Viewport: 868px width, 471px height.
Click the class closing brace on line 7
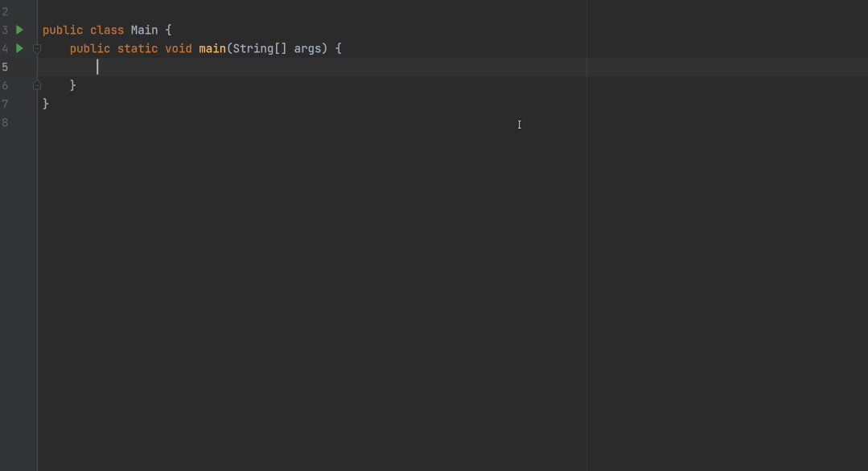46,104
